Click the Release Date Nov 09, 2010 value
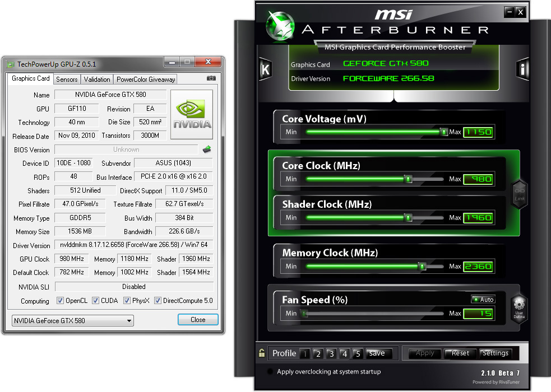Screen dimensions: 551x392 pos(77,136)
